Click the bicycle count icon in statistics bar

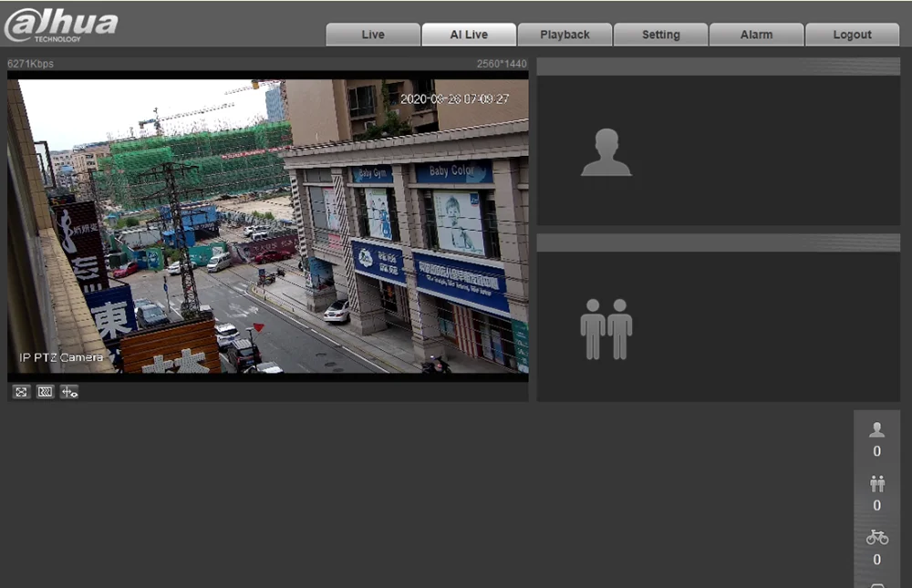tap(877, 537)
